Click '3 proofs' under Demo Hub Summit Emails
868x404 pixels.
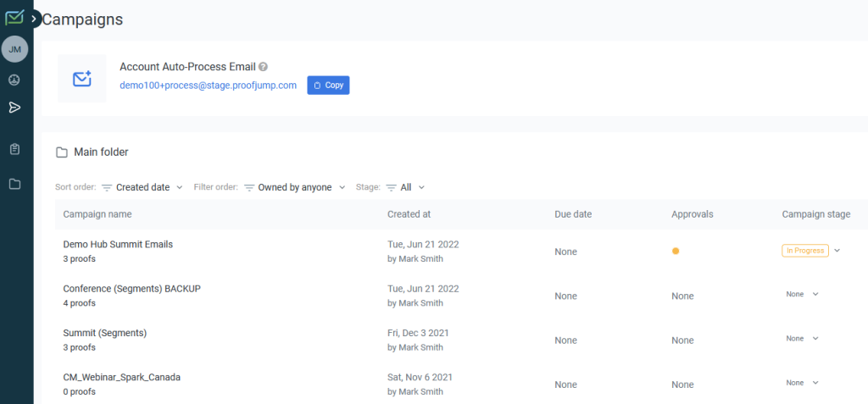pyautogui.click(x=79, y=258)
